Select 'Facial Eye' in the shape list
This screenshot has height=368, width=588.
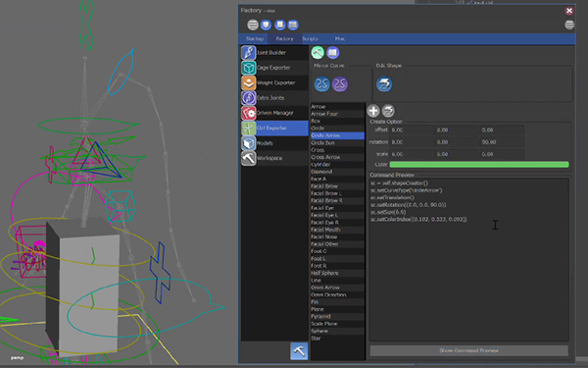pos(337,208)
